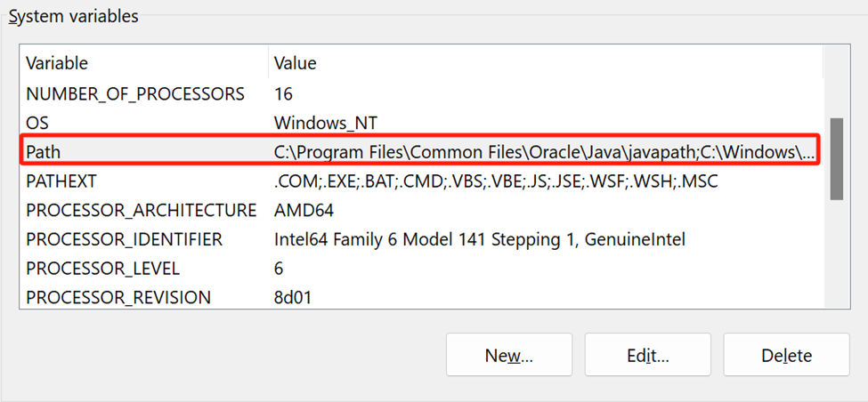Viewport: 868px width, 402px height.
Task: Click the Intel64 Family 6 value
Action: (x=479, y=239)
